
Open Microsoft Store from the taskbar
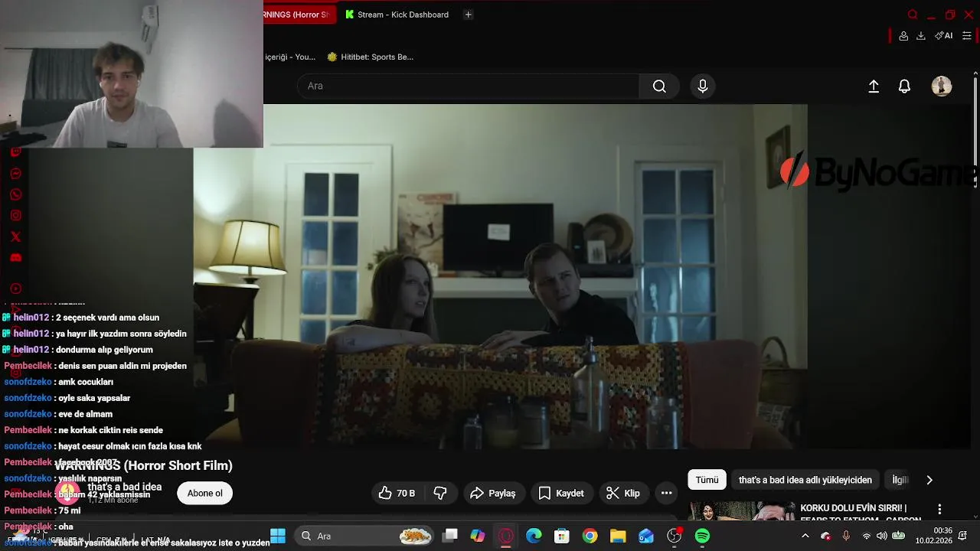(x=562, y=536)
